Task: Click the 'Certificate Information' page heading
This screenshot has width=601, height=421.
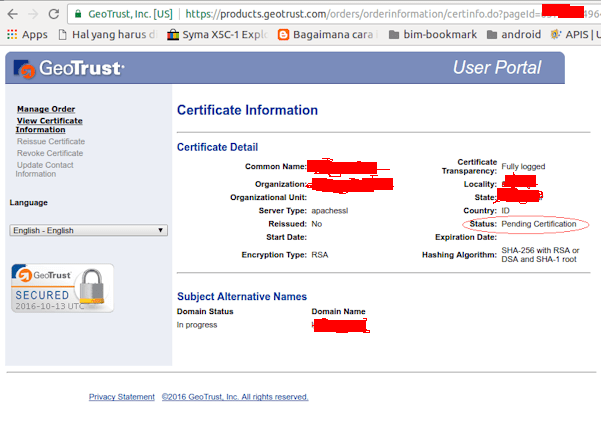Action: click(247, 110)
